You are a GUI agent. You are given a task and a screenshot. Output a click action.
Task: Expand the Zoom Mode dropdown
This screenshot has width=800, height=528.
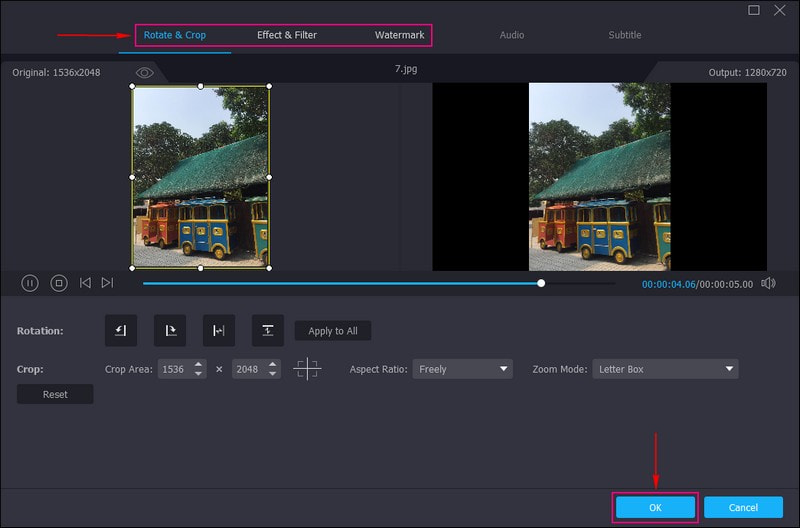665,369
